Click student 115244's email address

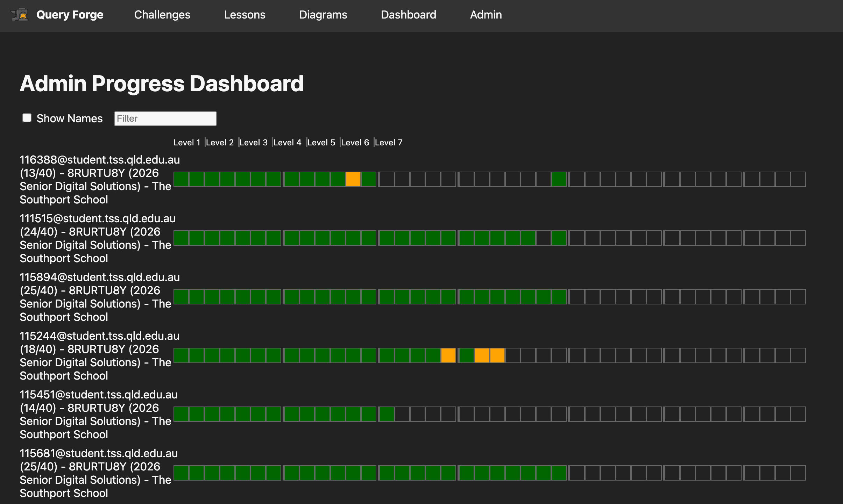coord(99,336)
